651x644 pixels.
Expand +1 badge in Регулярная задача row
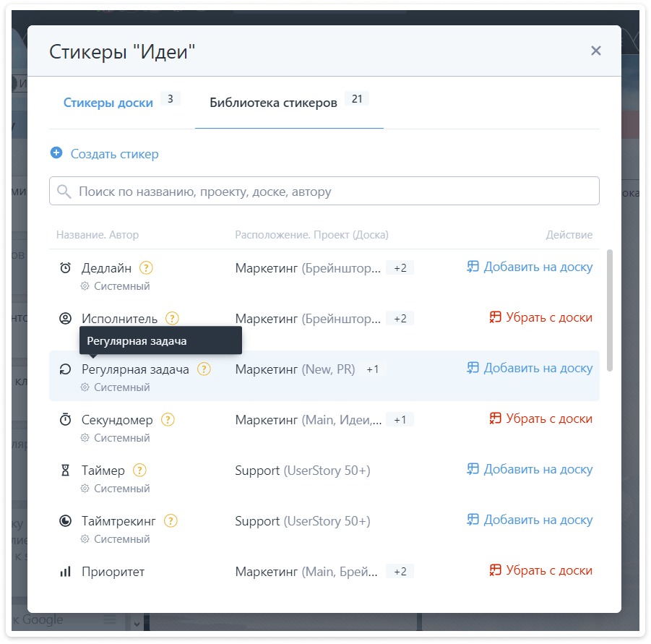tap(372, 369)
